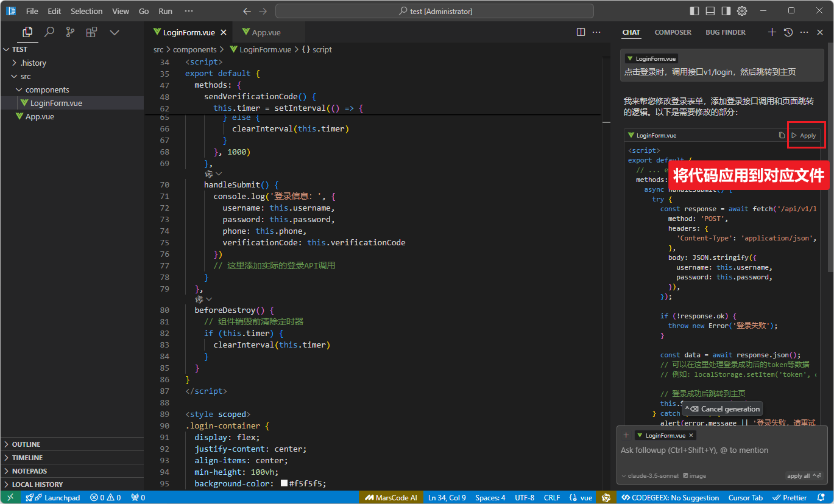Open chat panel more options ellipsis
The height and width of the screenshot is (504, 834).
(x=804, y=32)
